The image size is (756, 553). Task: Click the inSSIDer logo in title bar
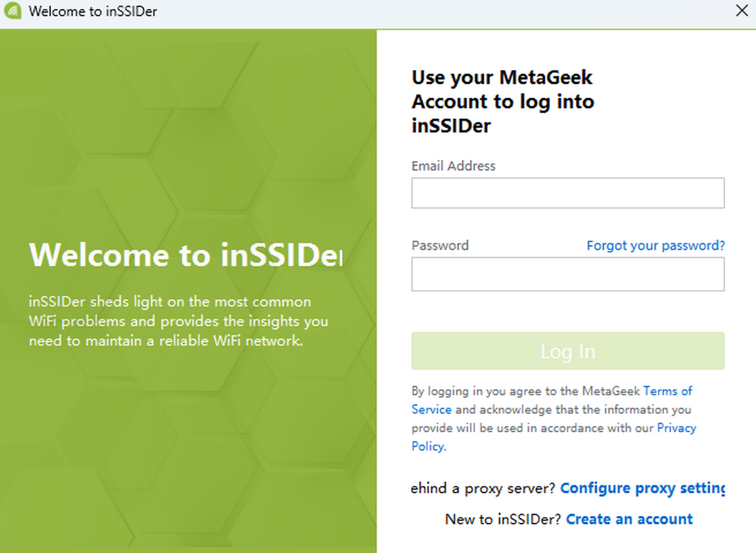(x=13, y=11)
